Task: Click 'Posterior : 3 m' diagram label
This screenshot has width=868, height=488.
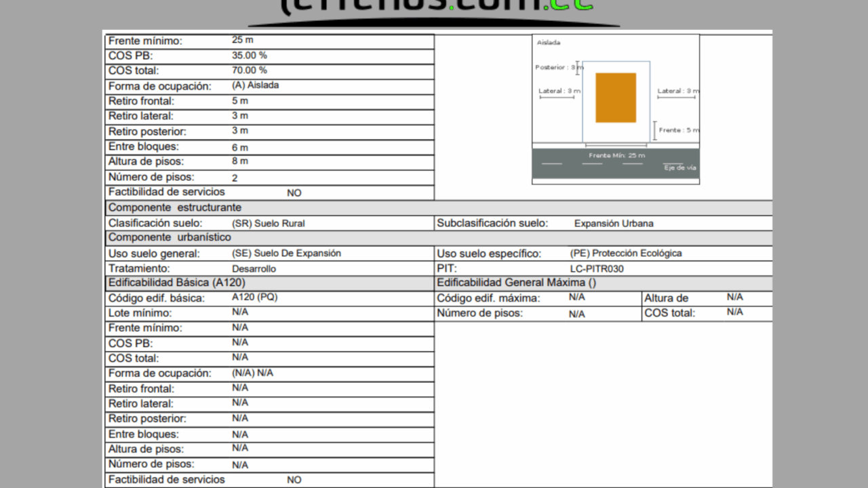Action: pos(559,67)
